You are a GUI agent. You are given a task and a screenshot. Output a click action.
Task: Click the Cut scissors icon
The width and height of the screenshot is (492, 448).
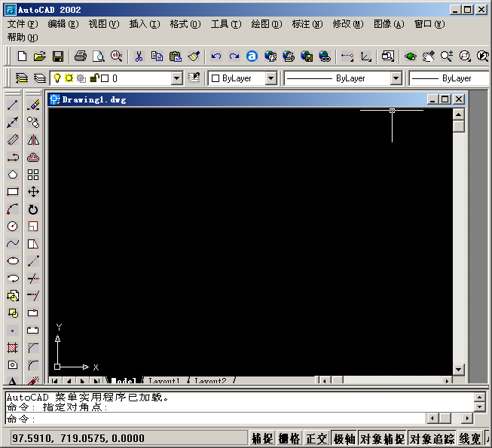coord(139,56)
